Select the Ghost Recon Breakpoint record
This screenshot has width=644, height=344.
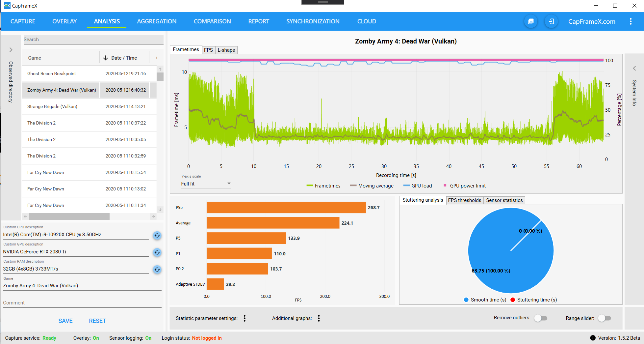89,73
